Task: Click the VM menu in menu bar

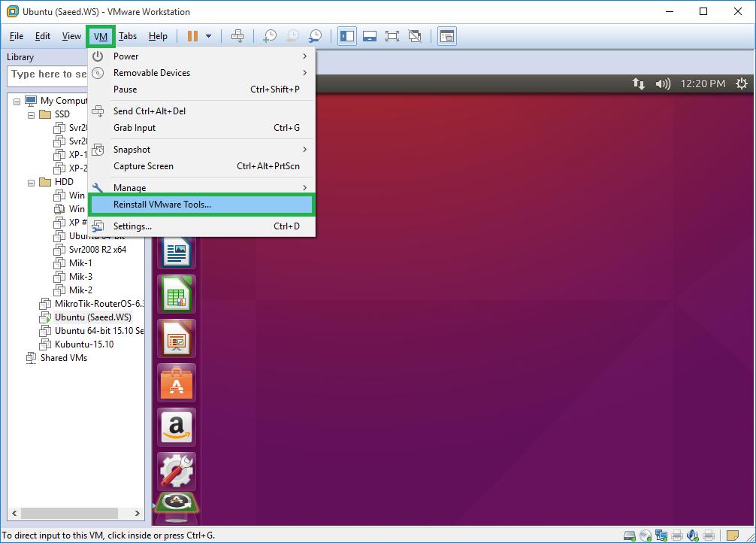Action: point(100,36)
